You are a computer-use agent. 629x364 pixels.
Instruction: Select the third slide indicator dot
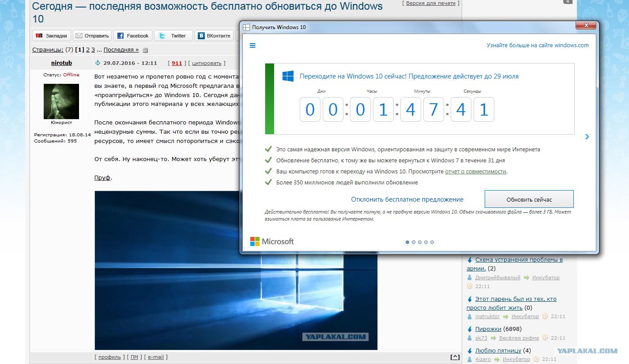pos(420,242)
